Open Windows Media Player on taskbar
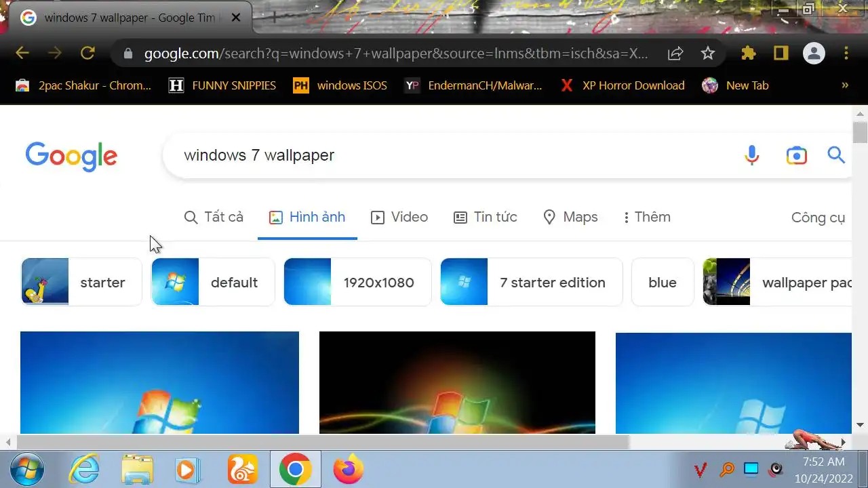The height and width of the screenshot is (488, 868). tap(188, 470)
